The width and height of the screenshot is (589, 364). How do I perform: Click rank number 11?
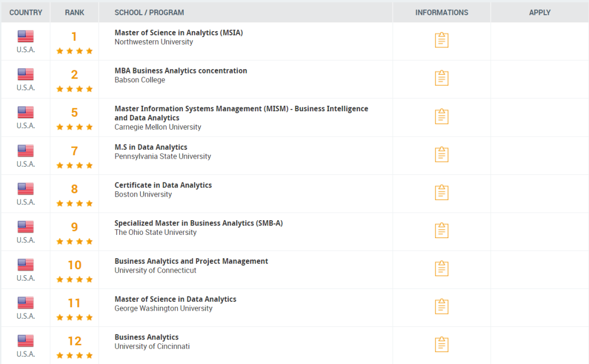coord(74,303)
